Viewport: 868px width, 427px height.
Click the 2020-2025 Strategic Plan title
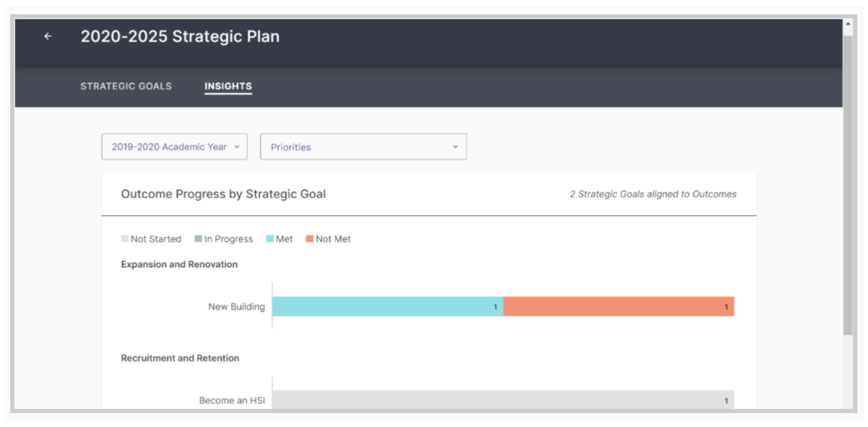[x=180, y=36]
